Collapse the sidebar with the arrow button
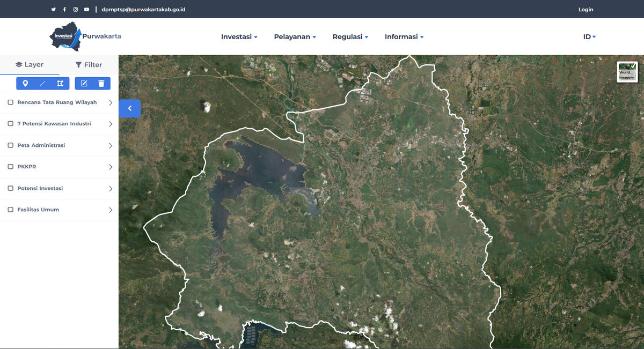 (x=129, y=108)
